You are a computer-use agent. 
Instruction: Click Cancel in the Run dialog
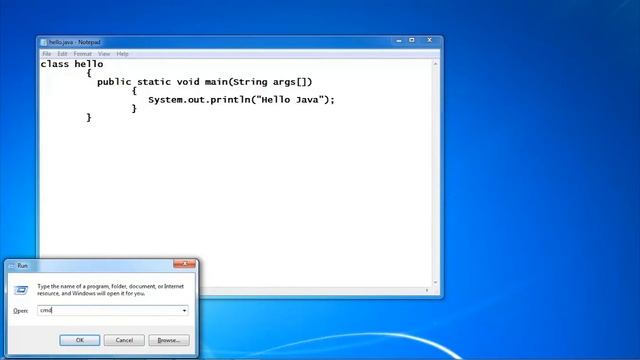[124, 340]
